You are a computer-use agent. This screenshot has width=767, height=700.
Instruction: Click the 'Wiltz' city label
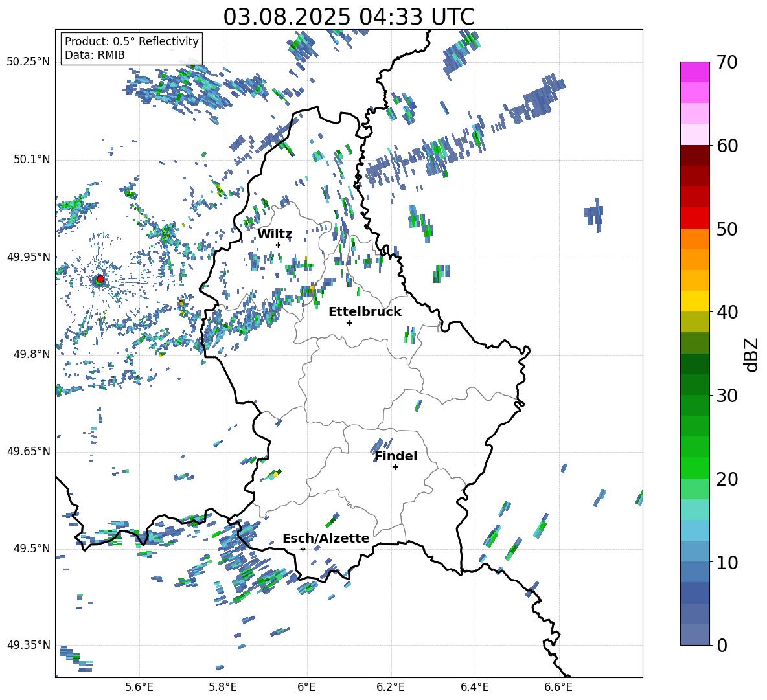tap(275, 234)
